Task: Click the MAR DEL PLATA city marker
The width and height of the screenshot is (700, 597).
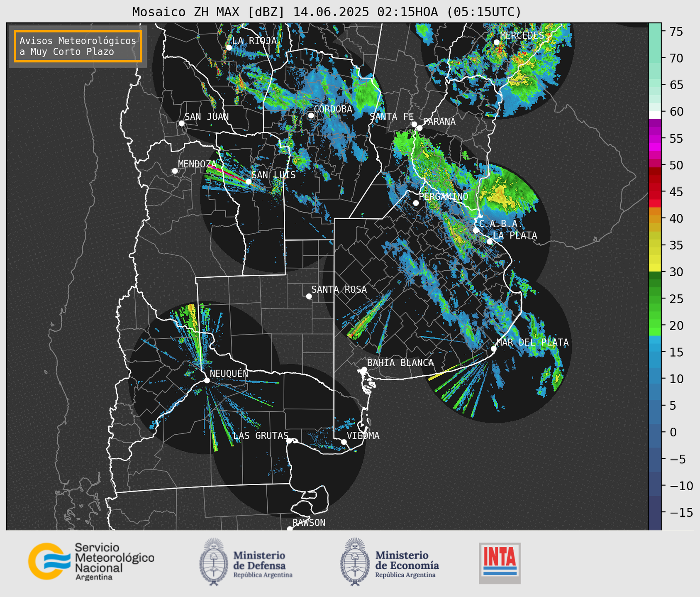Action: [493, 349]
